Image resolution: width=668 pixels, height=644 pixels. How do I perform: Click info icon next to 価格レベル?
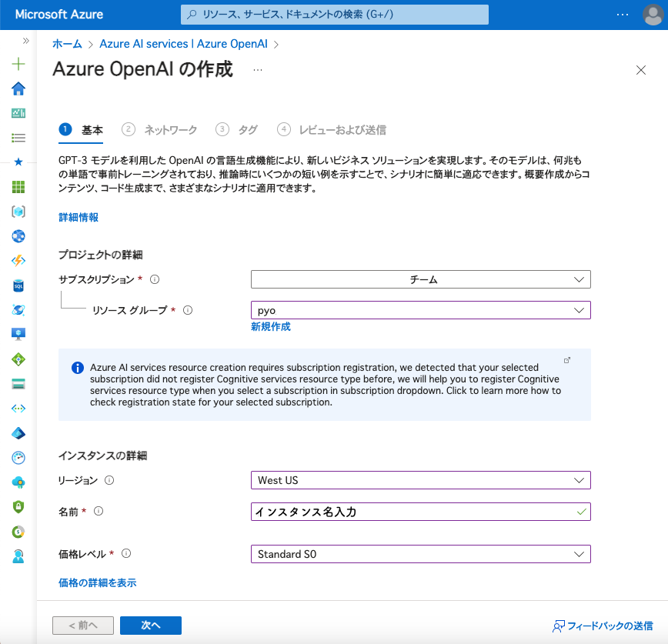(x=126, y=553)
